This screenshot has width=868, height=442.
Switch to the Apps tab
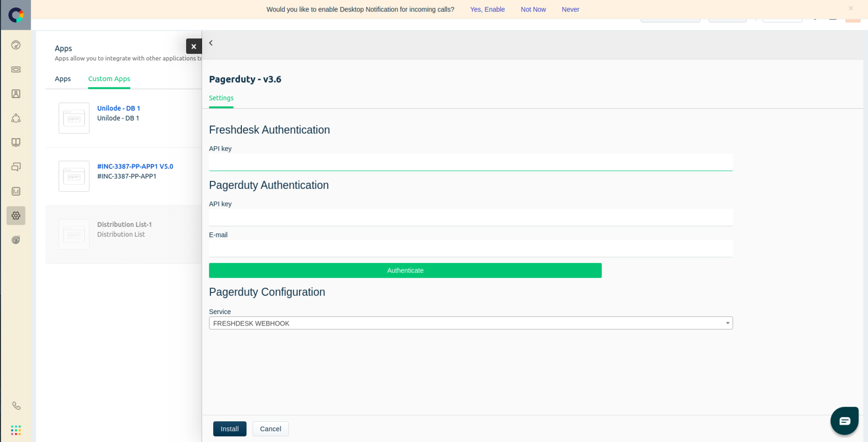63,79
